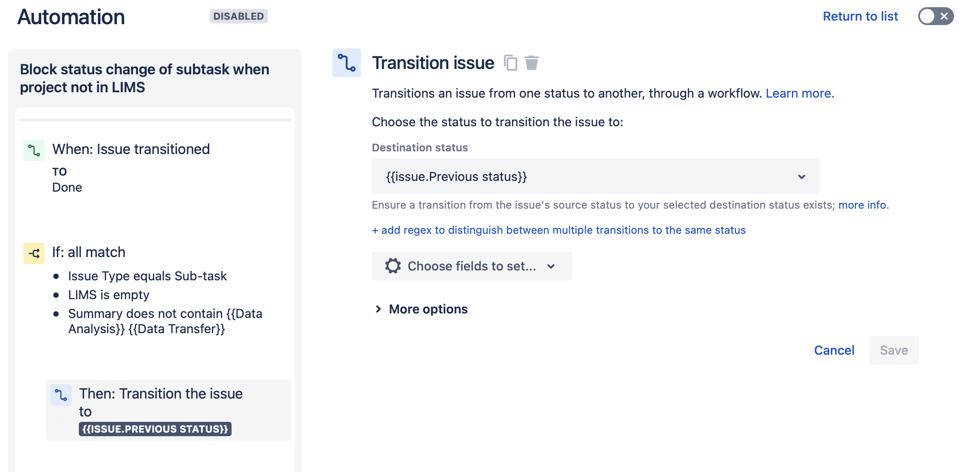Click the Cancel button
The width and height of the screenshot is (980, 472).
834,350
